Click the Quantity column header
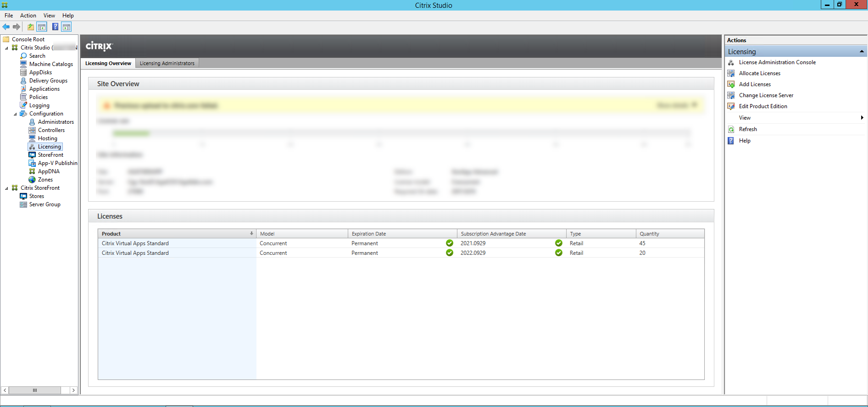The image size is (868, 407). tap(670, 234)
